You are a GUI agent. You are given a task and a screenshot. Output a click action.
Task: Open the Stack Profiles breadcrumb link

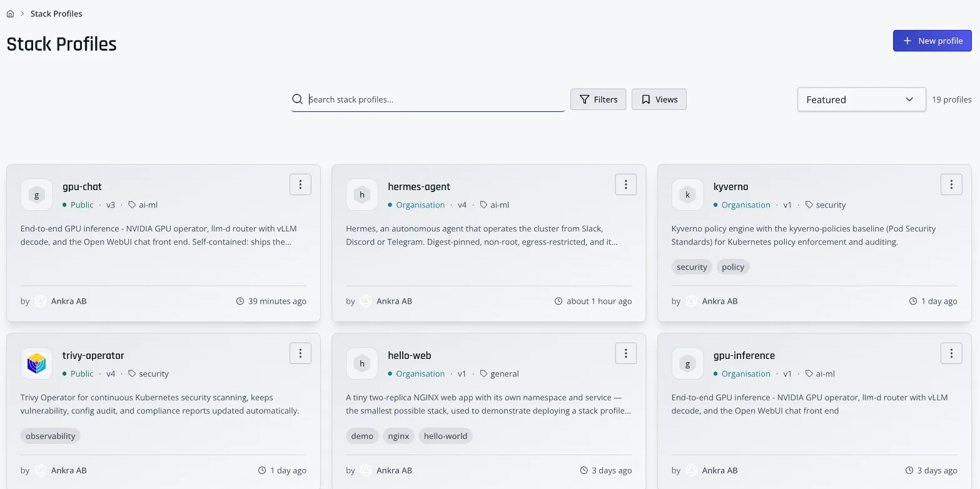tap(56, 14)
